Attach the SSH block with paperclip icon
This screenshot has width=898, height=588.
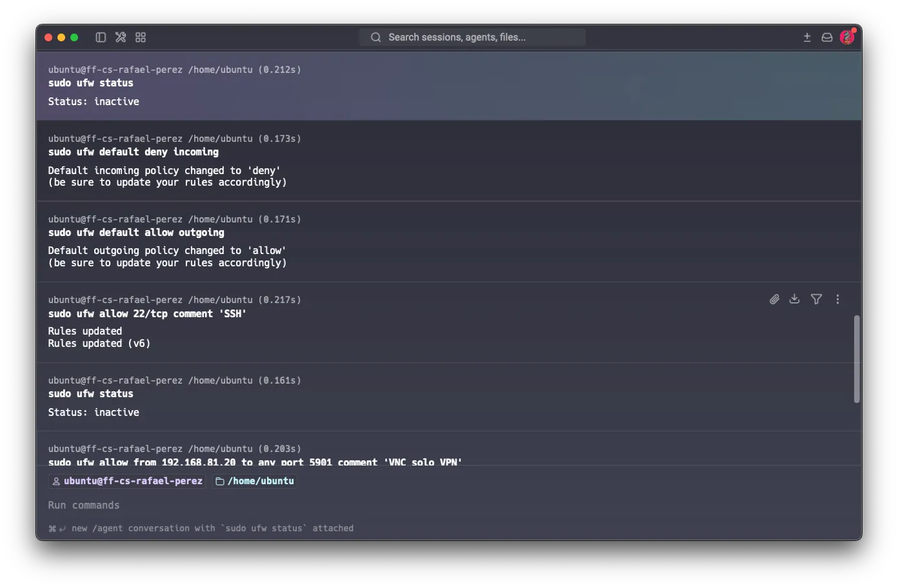[x=774, y=299]
